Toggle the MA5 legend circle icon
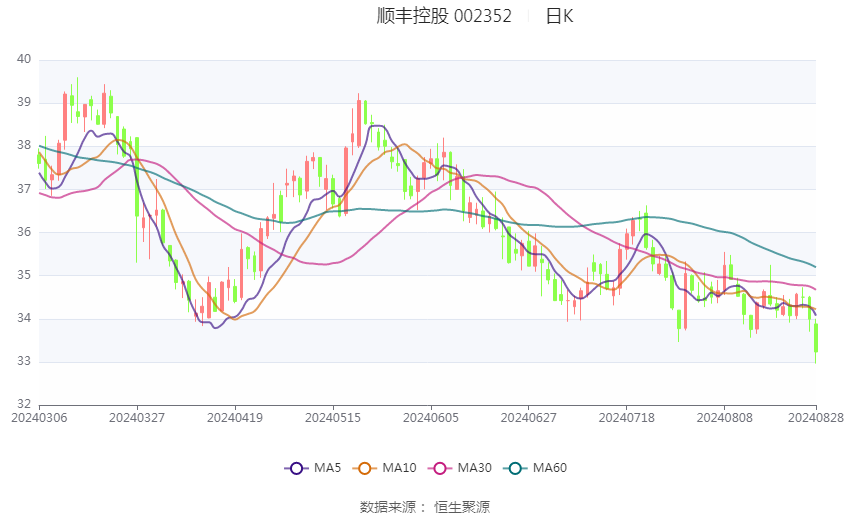Screen dimensions: 850x517 coord(296,468)
